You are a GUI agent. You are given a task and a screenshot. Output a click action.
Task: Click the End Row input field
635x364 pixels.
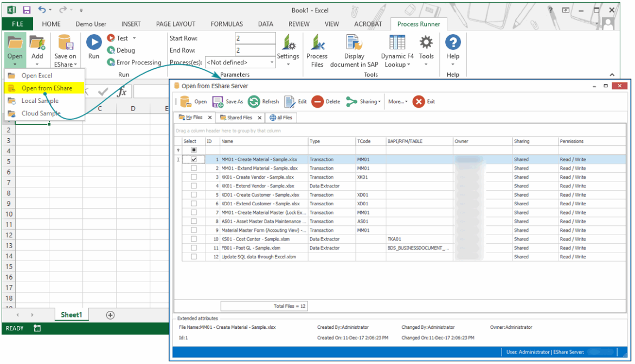point(255,50)
